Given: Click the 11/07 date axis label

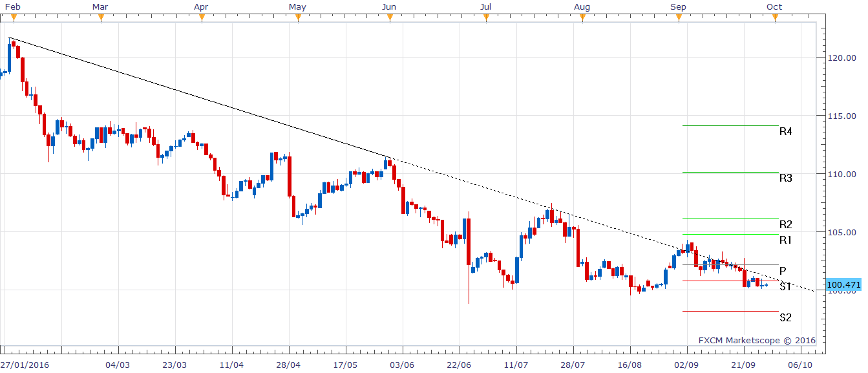Looking at the screenshot, I should pos(515,365).
